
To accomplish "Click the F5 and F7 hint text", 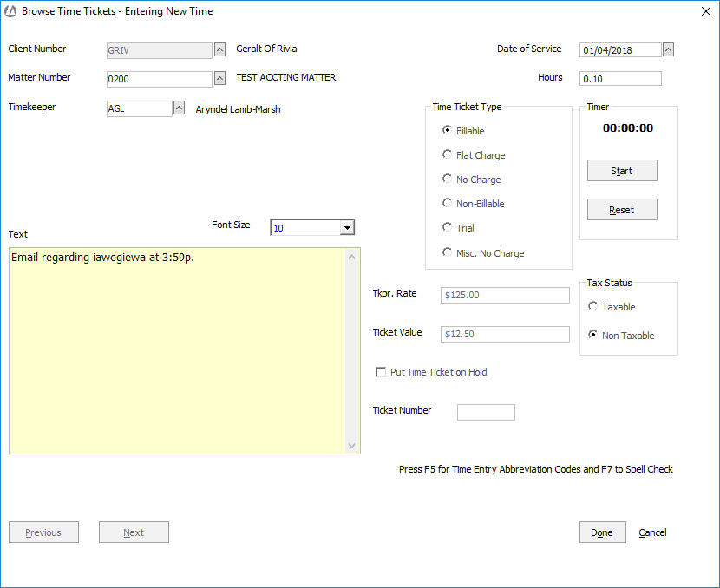I will 536,469.
